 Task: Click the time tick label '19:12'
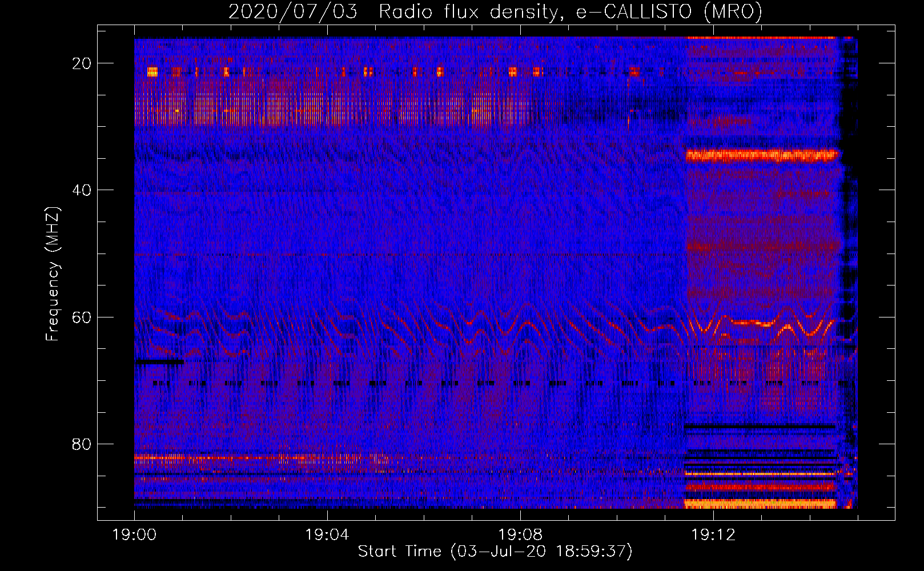coord(713,535)
